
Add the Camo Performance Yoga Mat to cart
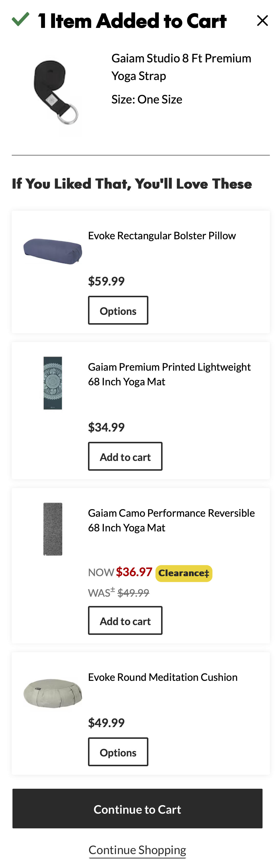click(125, 620)
